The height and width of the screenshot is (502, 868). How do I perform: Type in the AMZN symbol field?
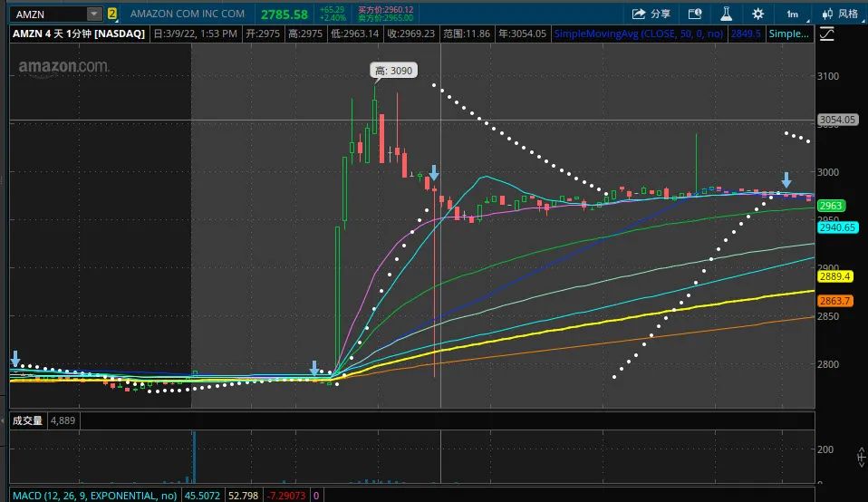tap(47, 14)
